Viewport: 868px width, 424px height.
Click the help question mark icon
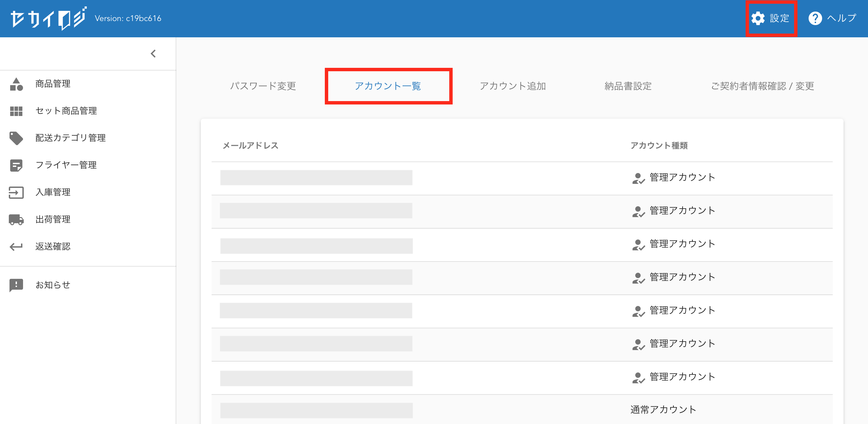(x=815, y=18)
